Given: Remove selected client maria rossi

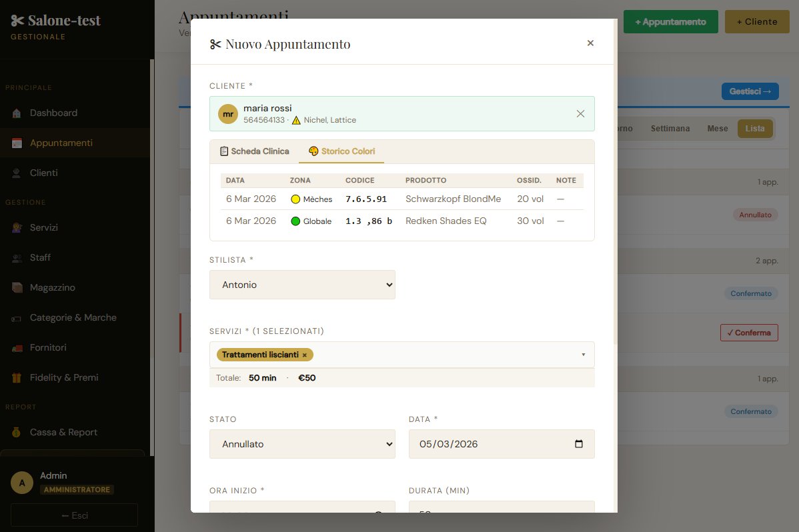Looking at the screenshot, I should [x=580, y=113].
